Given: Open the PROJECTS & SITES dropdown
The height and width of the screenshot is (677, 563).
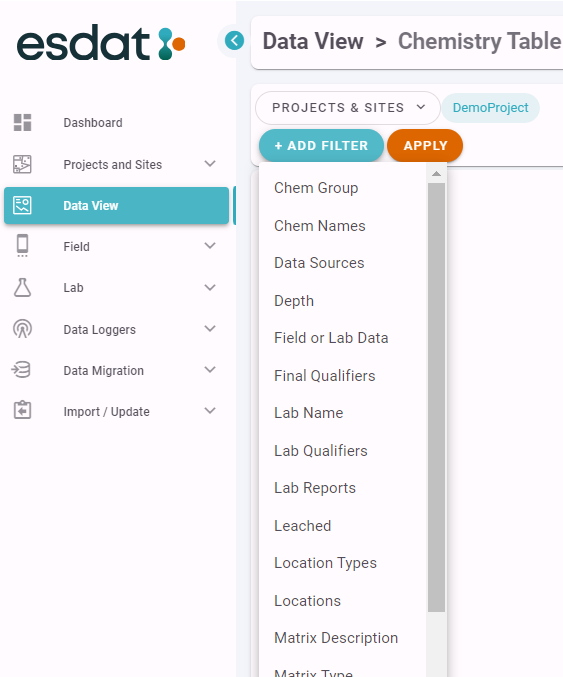Looking at the screenshot, I should coord(348,108).
